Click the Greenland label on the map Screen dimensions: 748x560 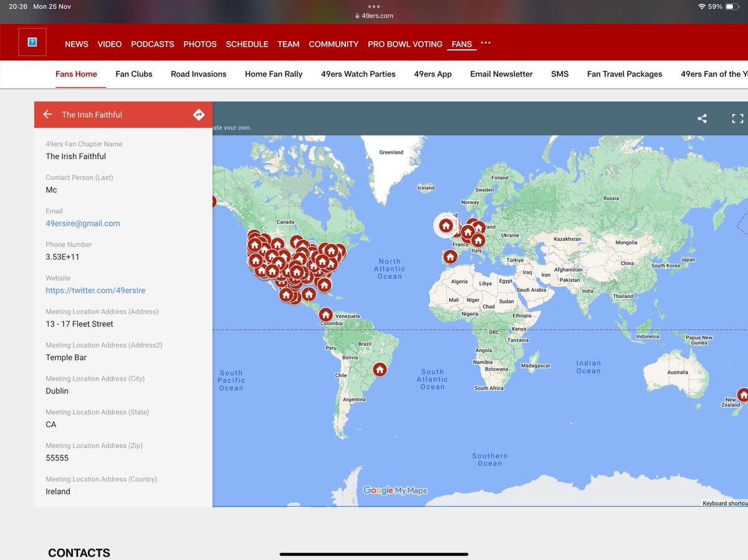pos(391,152)
